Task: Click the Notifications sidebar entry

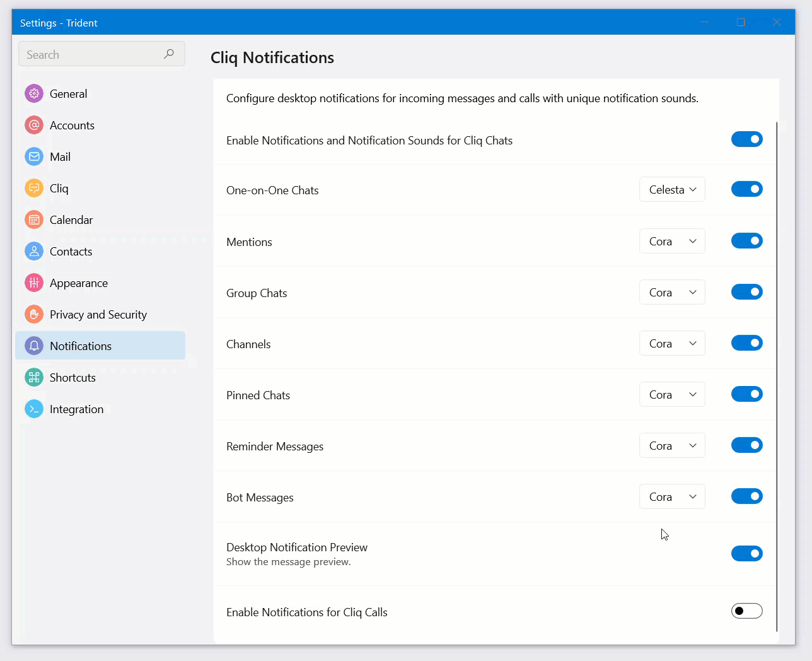Action: pyautogui.click(x=81, y=346)
